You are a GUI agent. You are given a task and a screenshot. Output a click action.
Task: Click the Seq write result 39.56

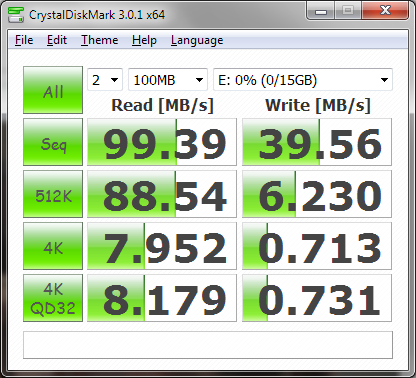click(317, 142)
